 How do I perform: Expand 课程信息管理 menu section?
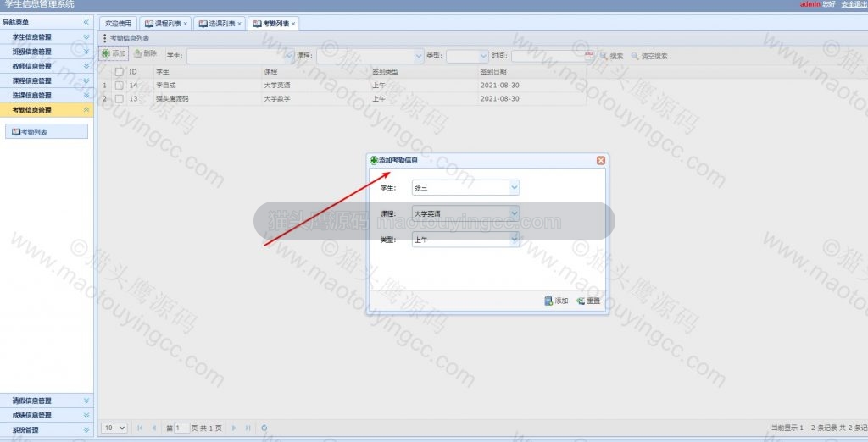tap(47, 80)
